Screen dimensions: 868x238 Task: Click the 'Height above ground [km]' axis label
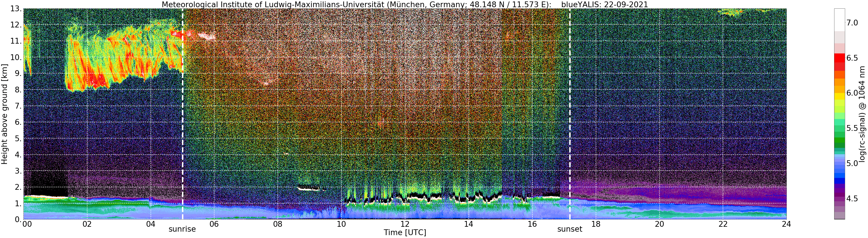(4, 114)
